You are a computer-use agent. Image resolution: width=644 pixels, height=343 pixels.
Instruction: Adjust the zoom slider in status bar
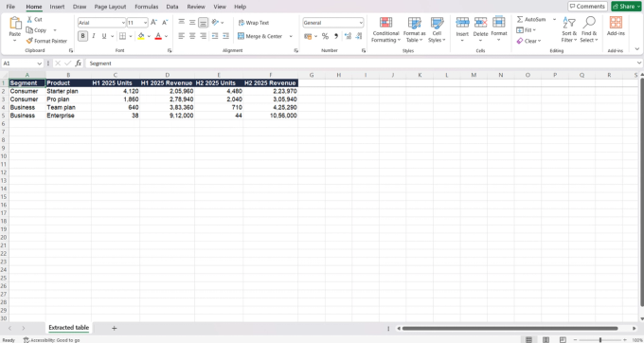[600, 340]
